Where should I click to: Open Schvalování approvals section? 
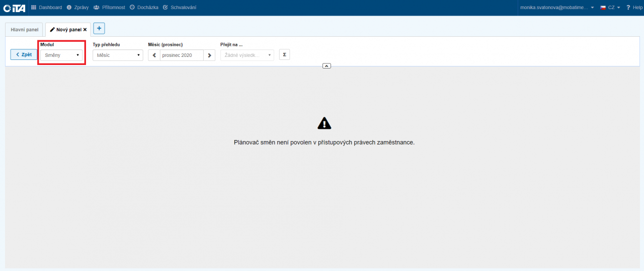pos(180,8)
